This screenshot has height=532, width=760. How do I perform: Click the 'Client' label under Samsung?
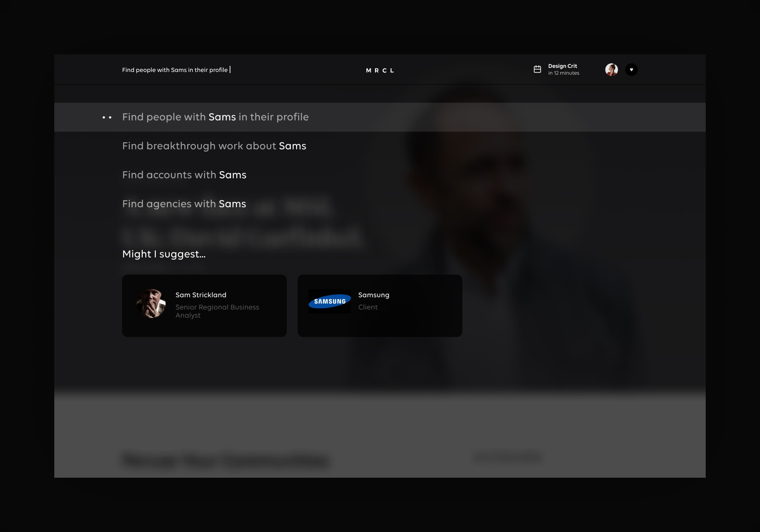[368, 307]
